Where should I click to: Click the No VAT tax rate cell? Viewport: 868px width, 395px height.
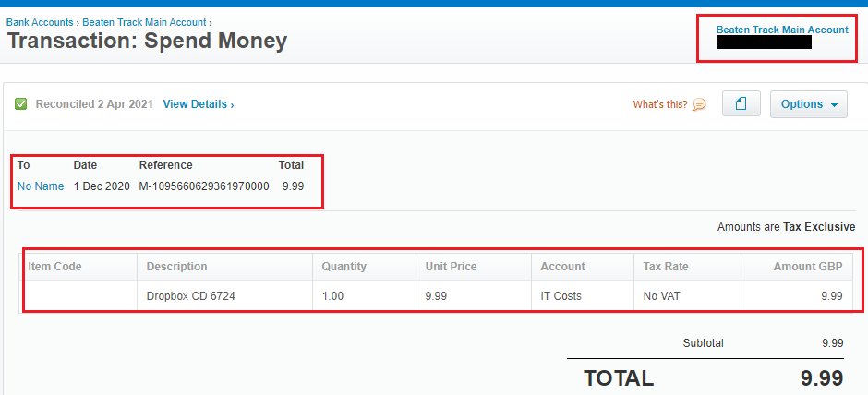tap(688, 296)
